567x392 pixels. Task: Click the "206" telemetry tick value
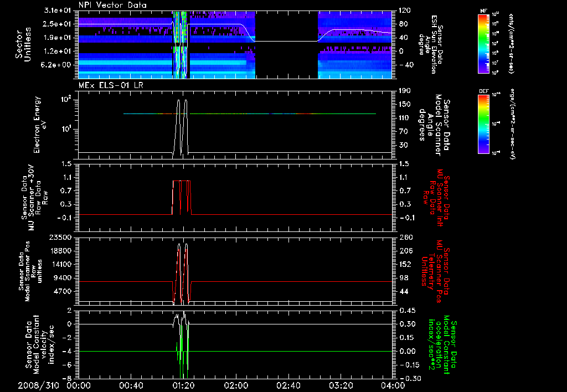(405, 251)
